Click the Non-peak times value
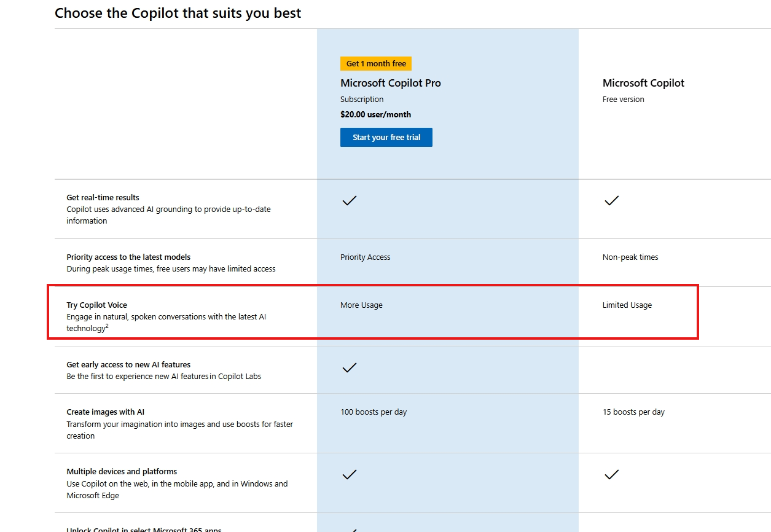 [630, 257]
